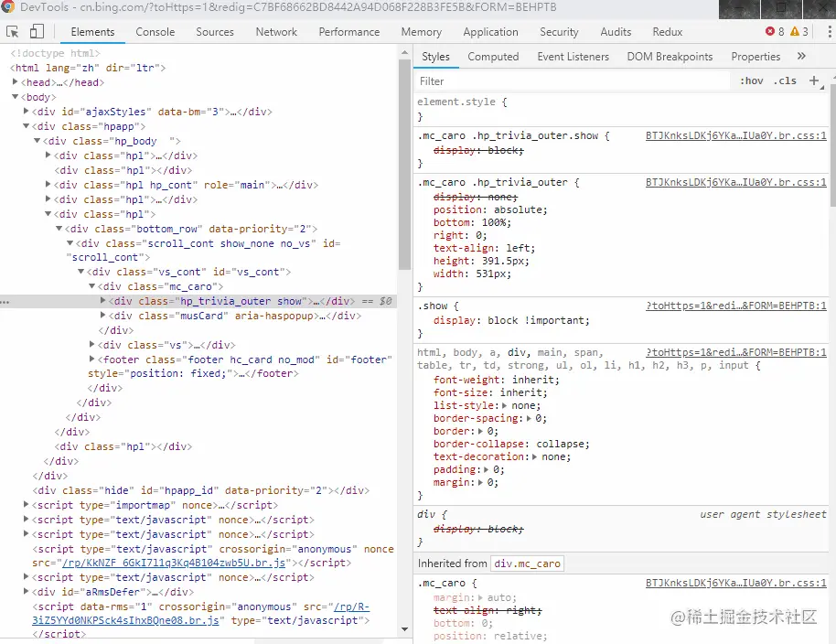Expand the aRmsDefer div node

tap(27, 591)
